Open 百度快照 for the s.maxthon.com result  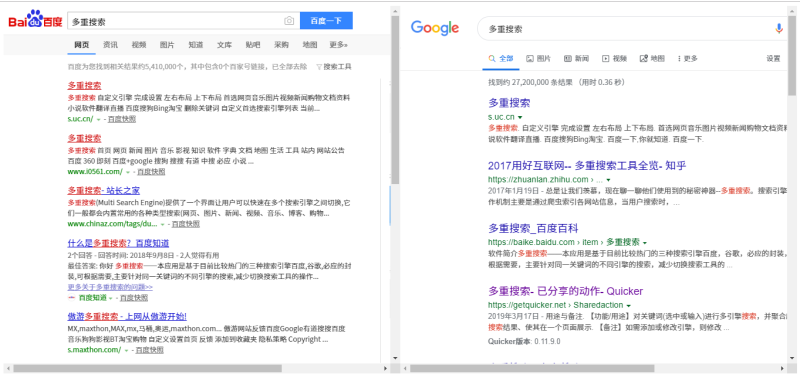point(149,350)
